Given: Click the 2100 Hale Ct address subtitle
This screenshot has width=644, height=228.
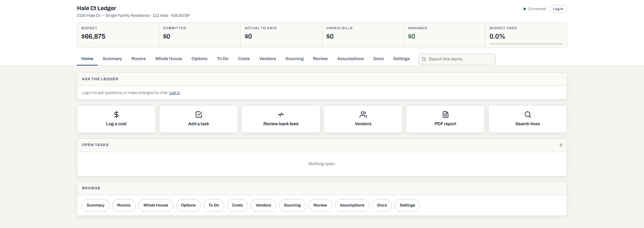Looking at the screenshot, I should click(x=133, y=15).
